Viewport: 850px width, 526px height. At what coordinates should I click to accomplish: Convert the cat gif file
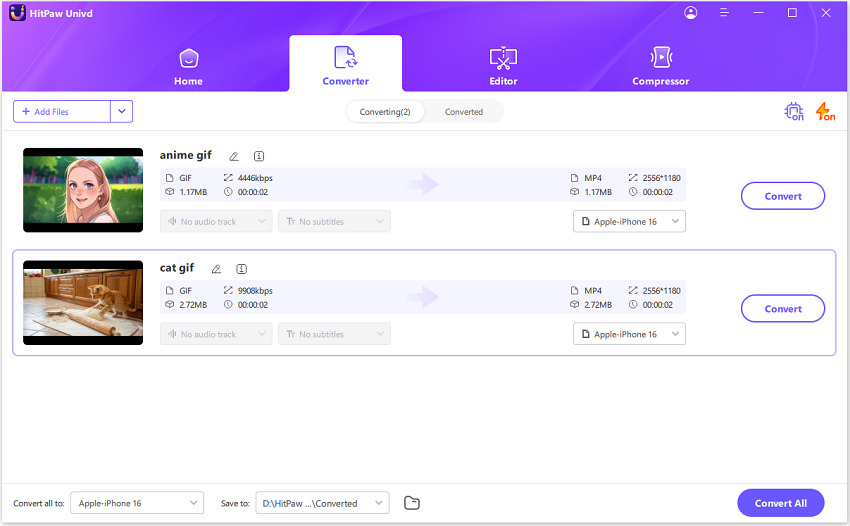tap(783, 309)
